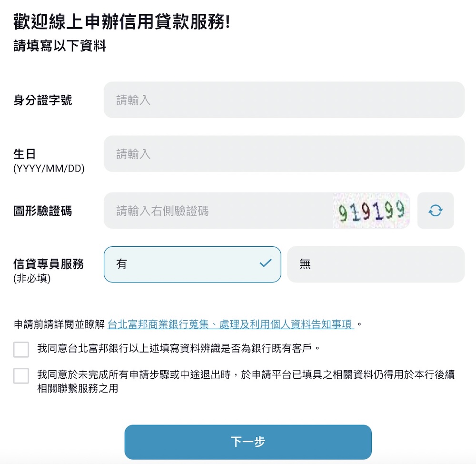Viewport: 476px width, 464px height.
Task: Select 無 for 信貸專員服務
Action: pyautogui.click(x=376, y=264)
